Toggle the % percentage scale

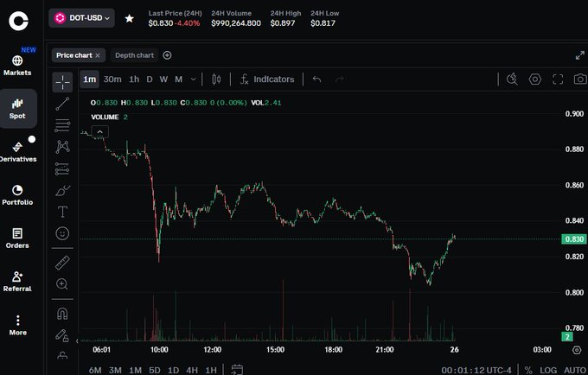pyautogui.click(x=528, y=370)
